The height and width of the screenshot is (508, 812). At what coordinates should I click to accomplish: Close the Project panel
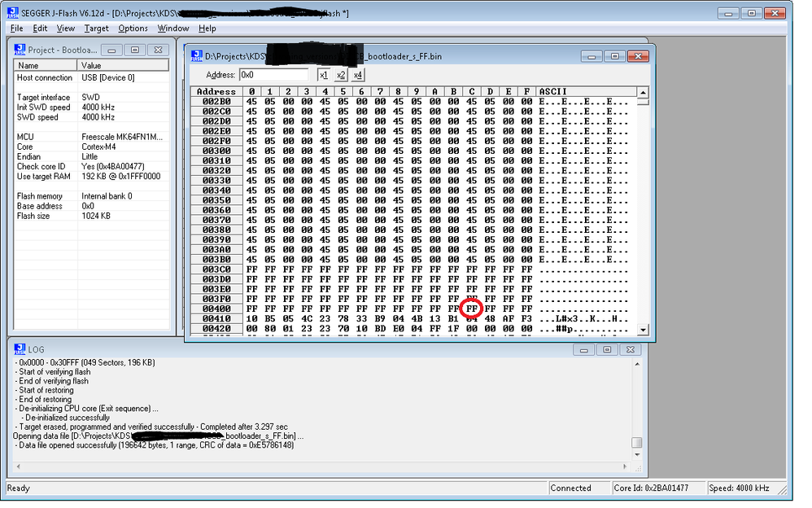[x=158, y=50]
